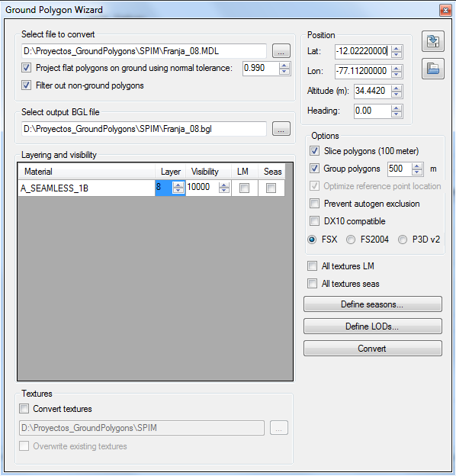This screenshot has height=476, width=456.
Task: Toggle Filter out non-ground polygons
Action: point(26,85)
